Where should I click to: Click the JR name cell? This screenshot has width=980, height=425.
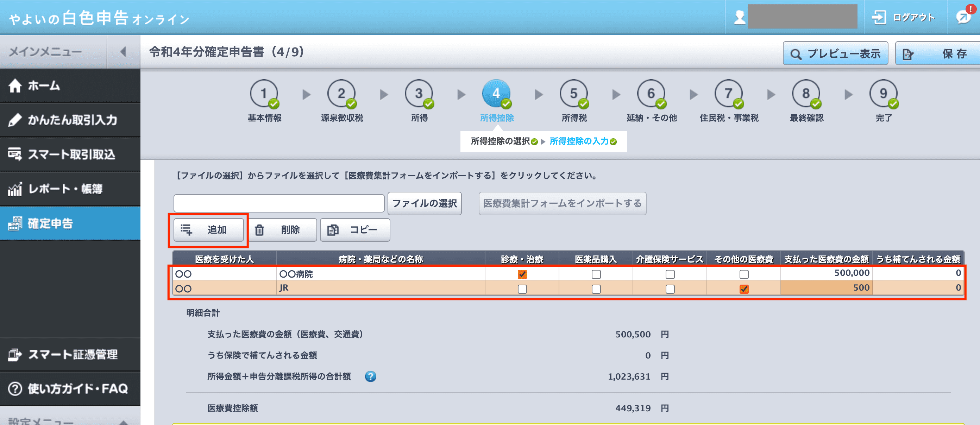coord(381,288)
